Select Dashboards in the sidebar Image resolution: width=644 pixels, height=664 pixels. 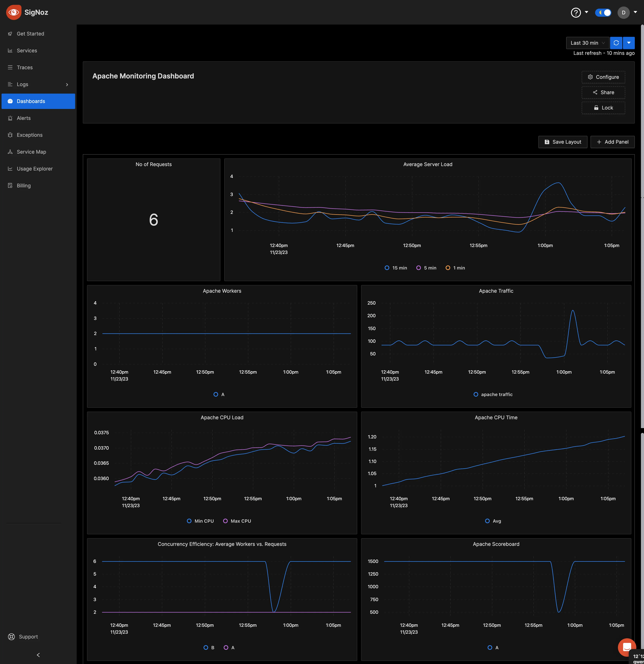pos(38,101)
